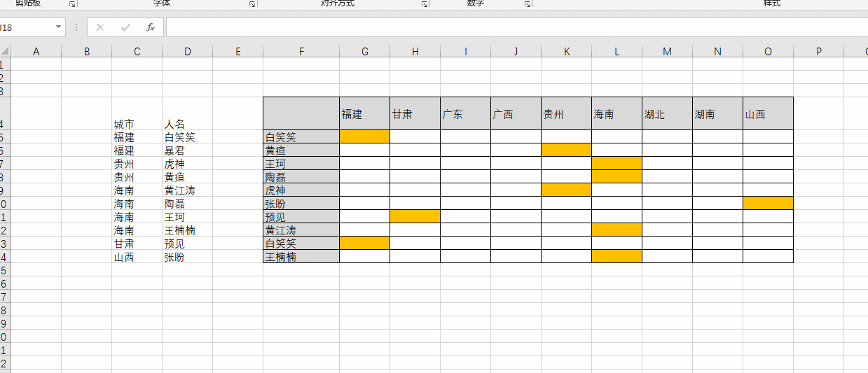Select 山西 cell in city column C
868x373 pixels.
coord(137,257)
